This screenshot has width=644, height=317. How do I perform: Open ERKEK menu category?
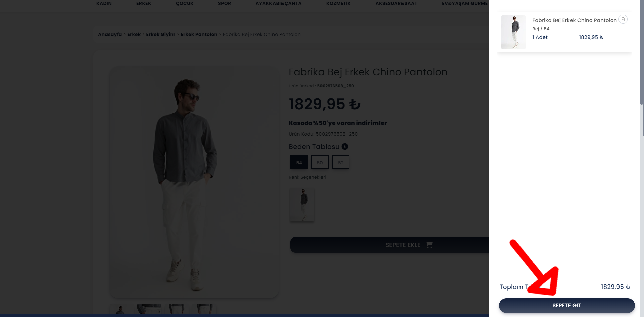(x=144, y=3)
